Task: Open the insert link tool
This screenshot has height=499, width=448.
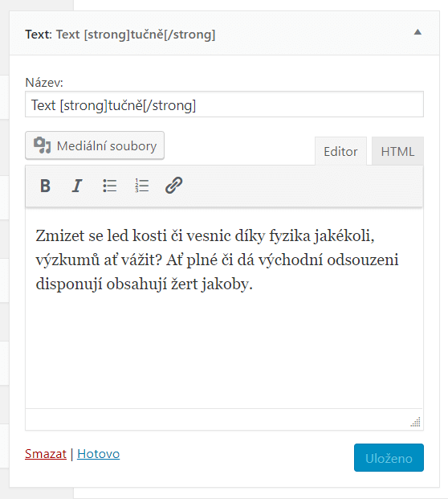Action: [173, 186]
